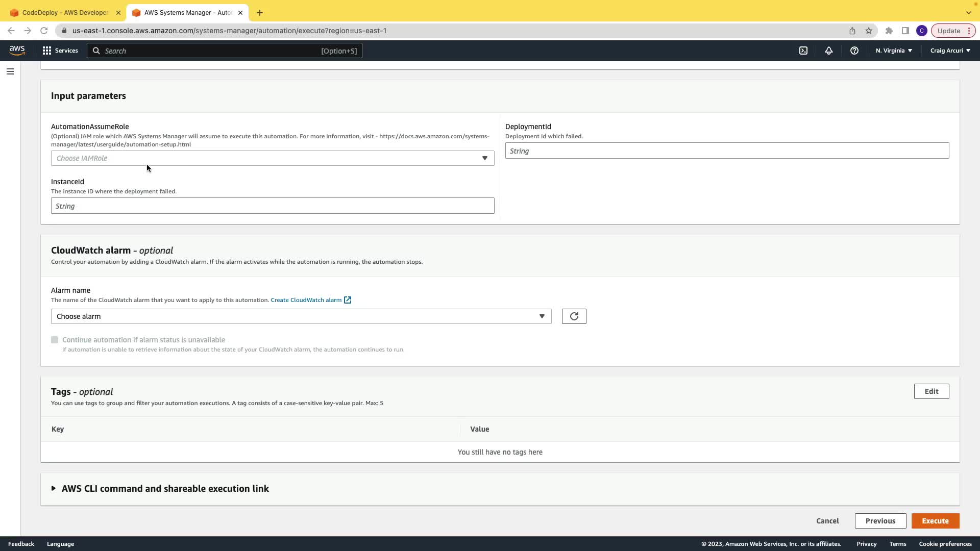Open the notifications bell
980x551 pixels.
[x=829, y=51]
